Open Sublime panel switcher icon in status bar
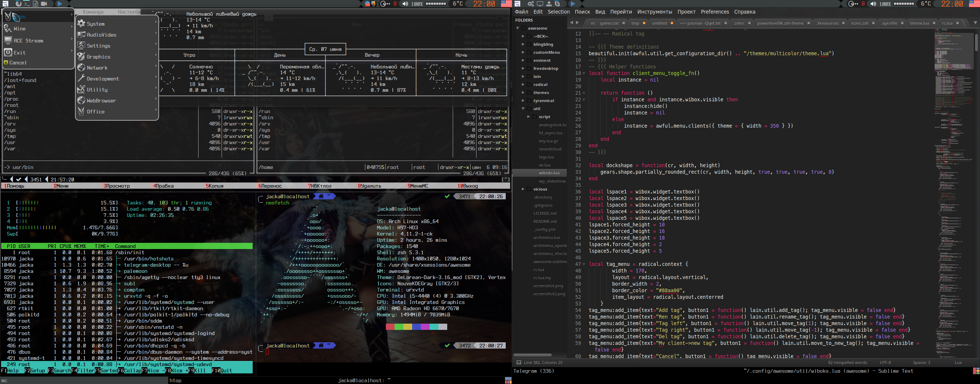Screen dimensions: 980x384 click(x=519, y=362)
